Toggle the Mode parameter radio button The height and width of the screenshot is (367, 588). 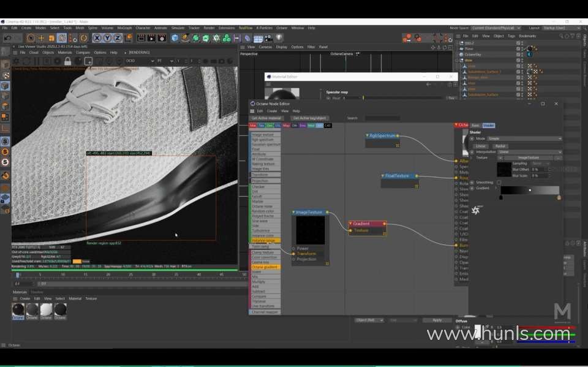click(x=472, y=139)
